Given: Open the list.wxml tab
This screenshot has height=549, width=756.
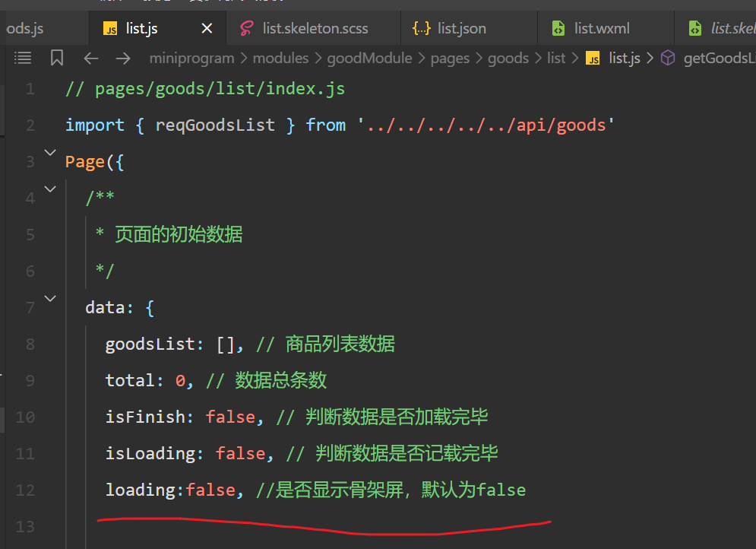Looking at the screenshot, I should [x=602, y=29].
